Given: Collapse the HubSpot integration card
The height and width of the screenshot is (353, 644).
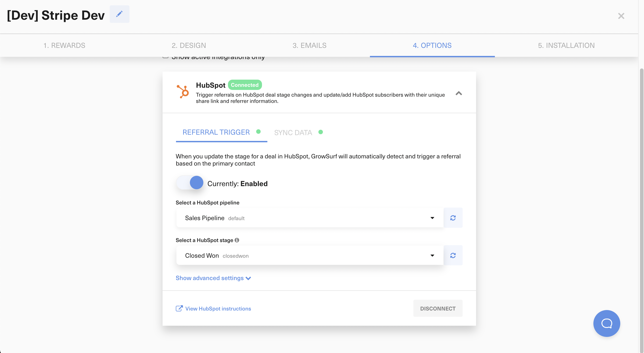Looking at the screenshot, I should point(459,94).
